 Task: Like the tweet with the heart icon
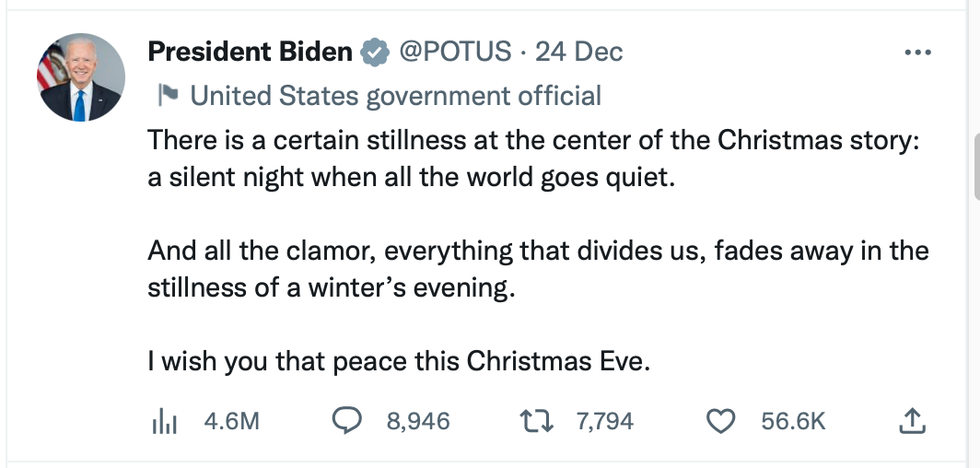[719, 421]
